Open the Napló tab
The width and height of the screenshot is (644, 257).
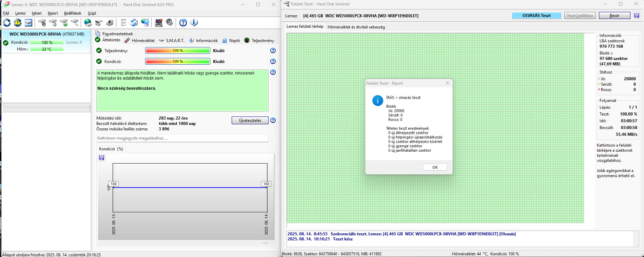coord(231,40)
